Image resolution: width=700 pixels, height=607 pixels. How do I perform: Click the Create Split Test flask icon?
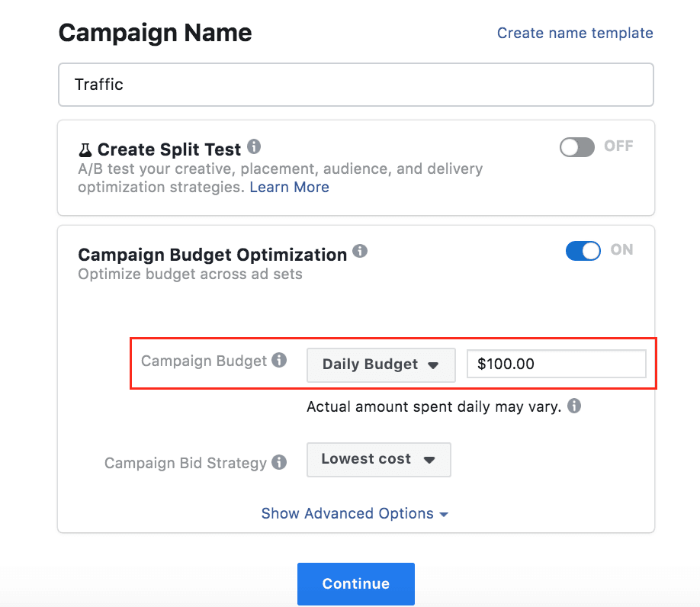84,149
